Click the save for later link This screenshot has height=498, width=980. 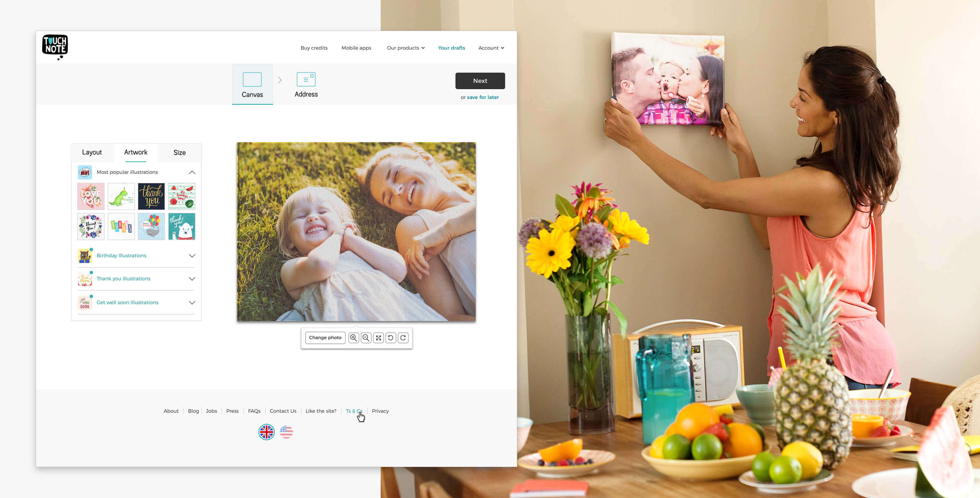click(482, 97)
